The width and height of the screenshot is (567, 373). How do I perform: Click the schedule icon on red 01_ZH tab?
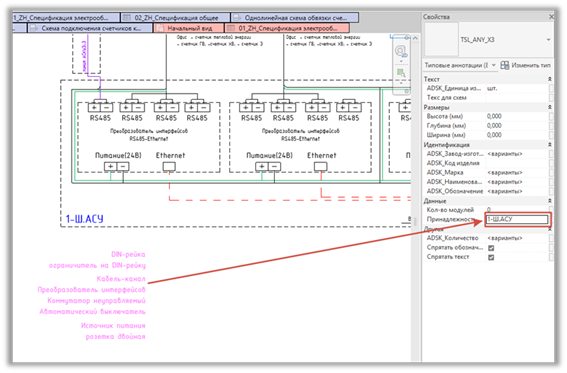point(231,28)
